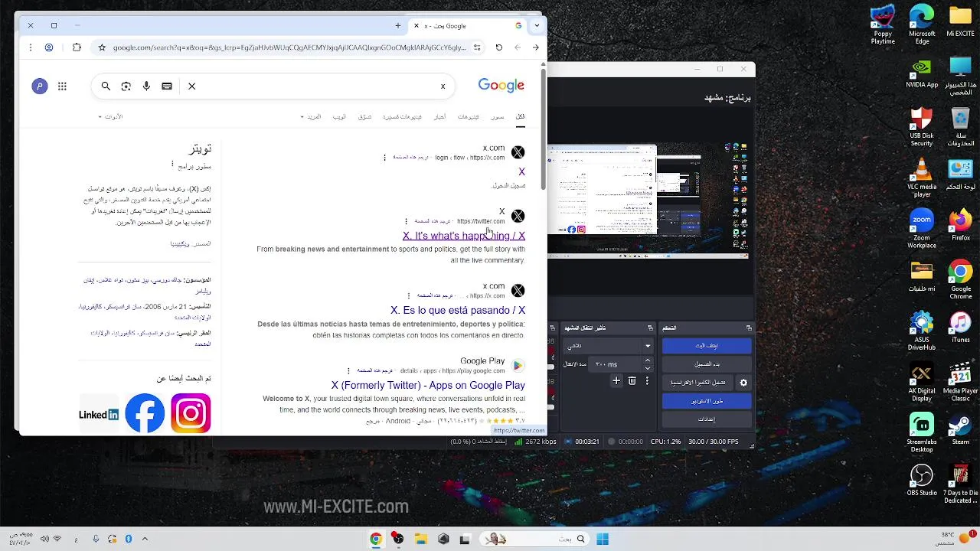Remove scene transition with trash icon

tap(632, 381)
